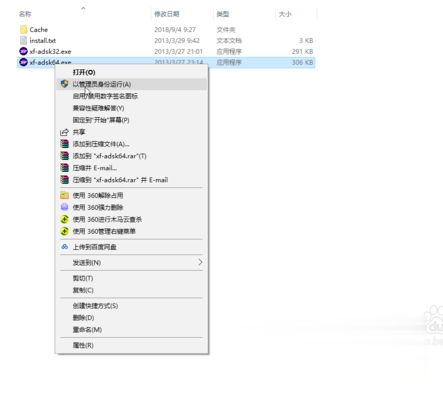The image size is (443, 397).
Task: Select the install.txt file name
Action: coord(43,40)
